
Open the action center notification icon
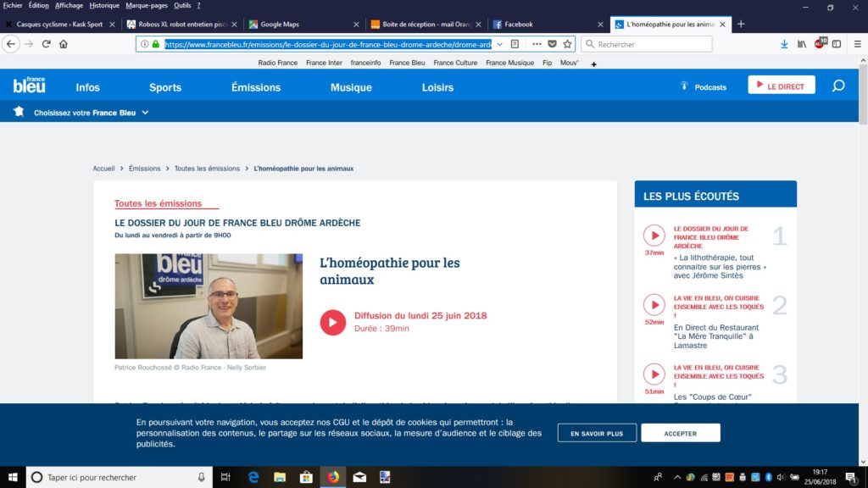pos(851,477)
